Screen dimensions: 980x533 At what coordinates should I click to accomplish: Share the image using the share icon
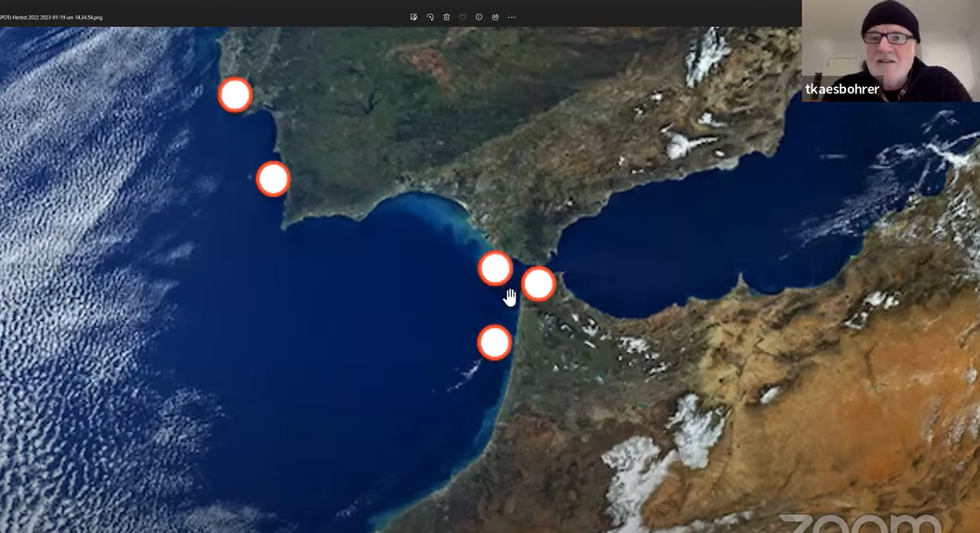tap(495, 17)
